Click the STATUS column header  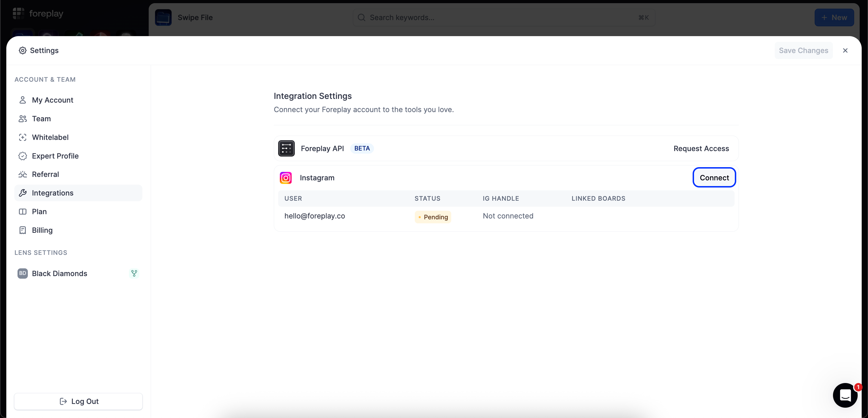(427, 199)
